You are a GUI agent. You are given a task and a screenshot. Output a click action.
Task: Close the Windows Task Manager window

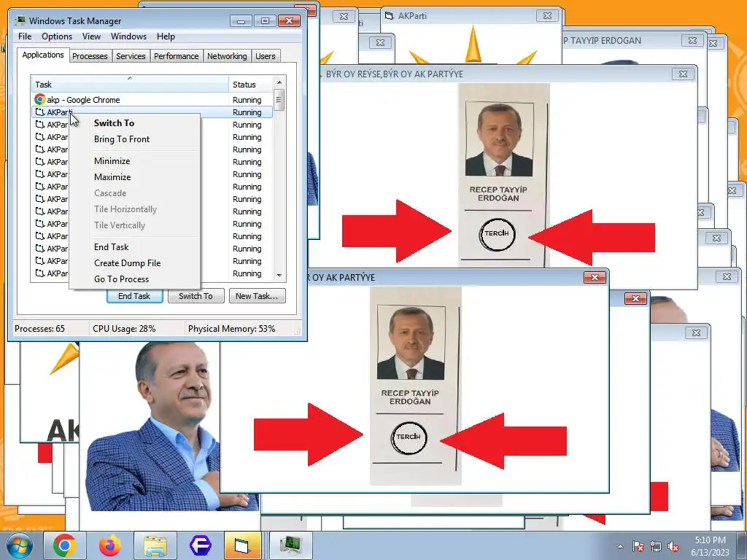(289, 21)
